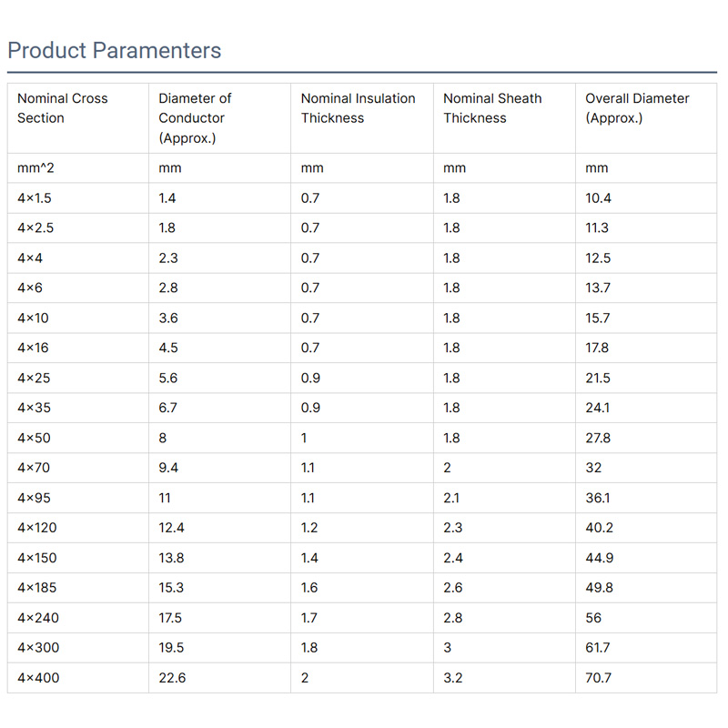The image size is (728, 728).
Task: Select the 70.7 overall diameter cell
Action: [x=599, y=678]
